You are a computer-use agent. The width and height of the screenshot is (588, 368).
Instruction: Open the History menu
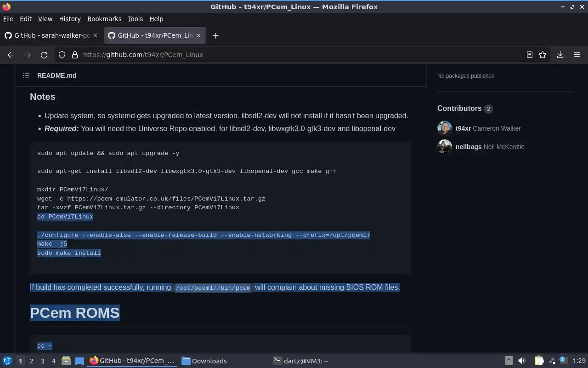(70, 19)
